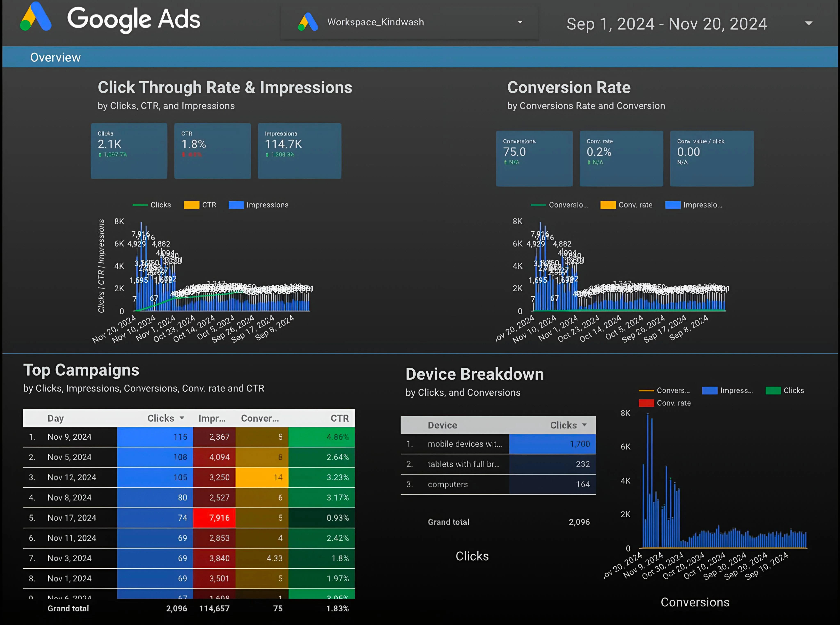
Task: Click the Clicks label below Device table
Action: 472,556
